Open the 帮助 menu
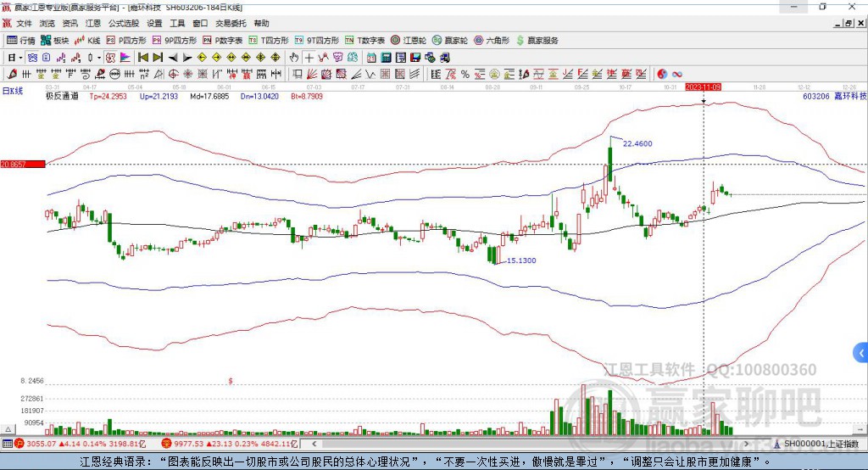 point(261,23)
